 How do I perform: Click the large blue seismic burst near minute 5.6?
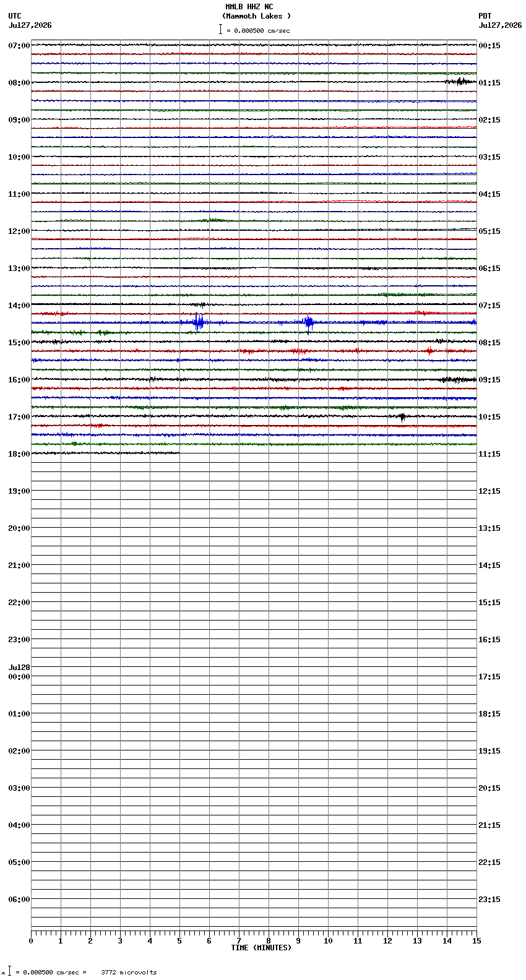(x=198, y=322)
